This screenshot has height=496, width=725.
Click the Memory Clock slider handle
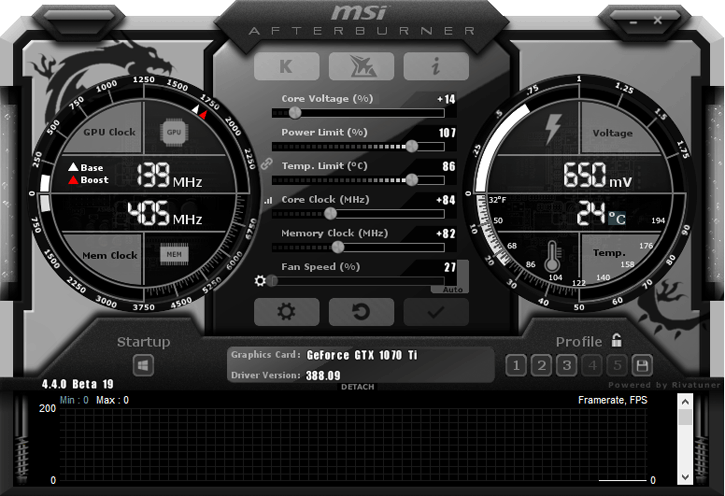pyautogui.click(x=338, y=247)
